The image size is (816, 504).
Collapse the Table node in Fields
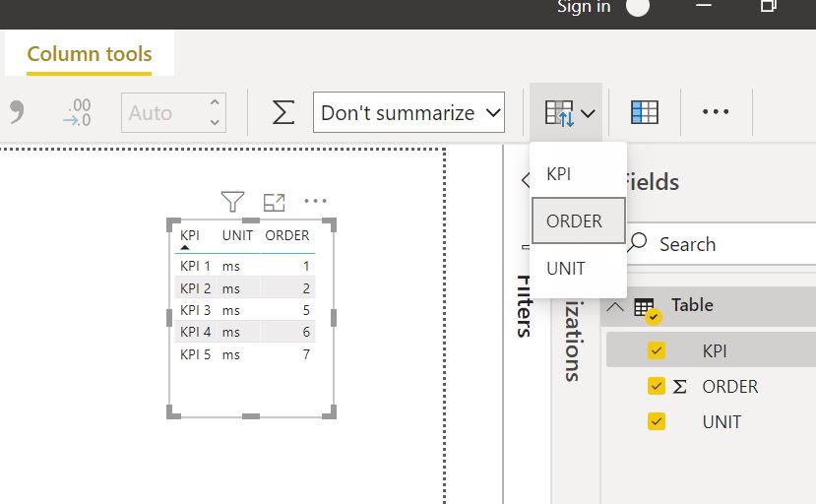614,306
